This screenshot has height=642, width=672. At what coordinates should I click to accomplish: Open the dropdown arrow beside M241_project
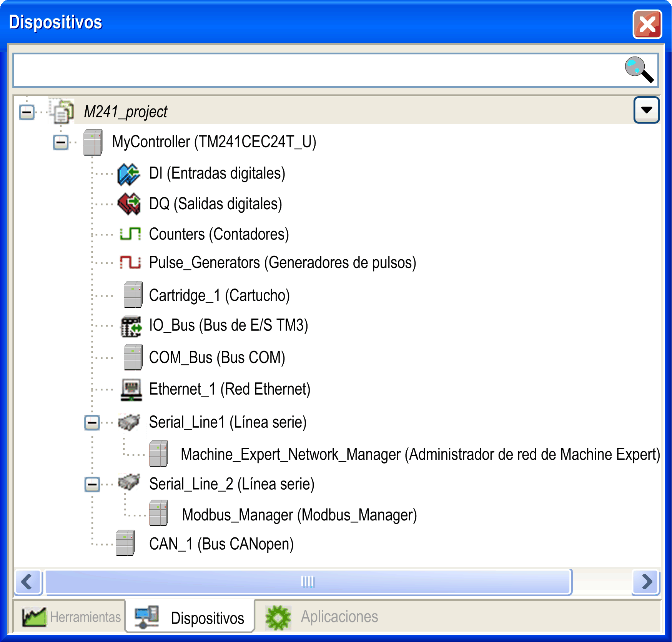646,110
